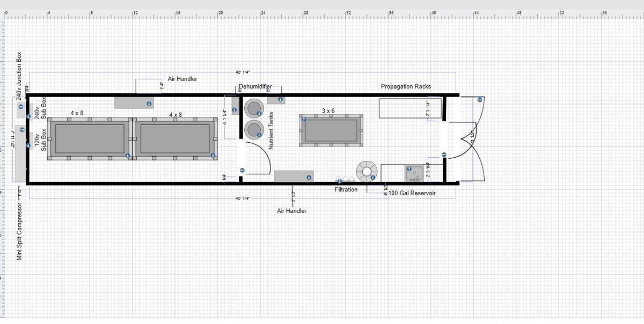Screen dimensions: 644x324
Task: Click info icon on gray unit left of partition wall
Action: [234, 110]
